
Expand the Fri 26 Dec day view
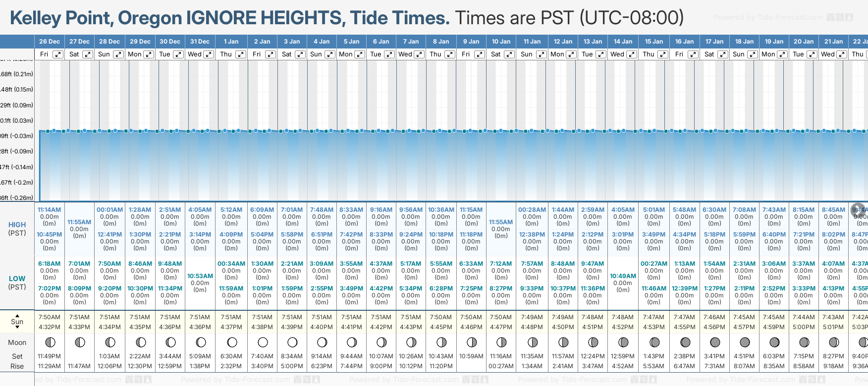(x=58, y=54)
